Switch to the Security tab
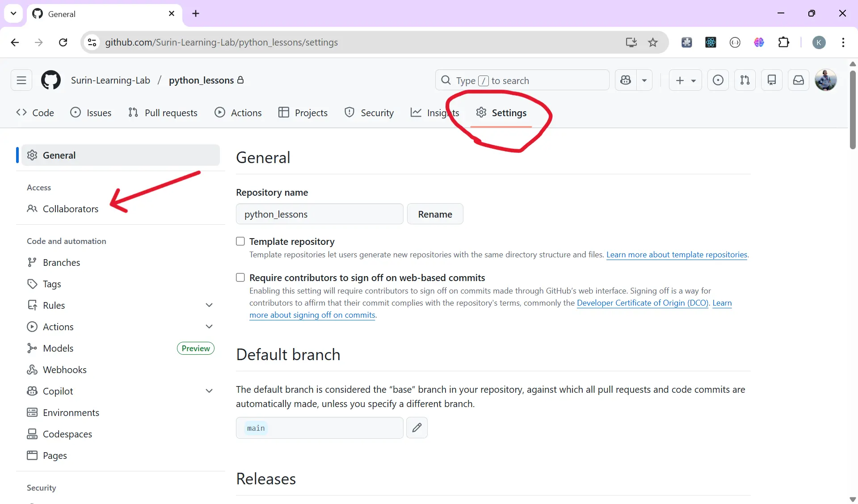Viewport: 858px width, 504px height. (x=369, y=113)
